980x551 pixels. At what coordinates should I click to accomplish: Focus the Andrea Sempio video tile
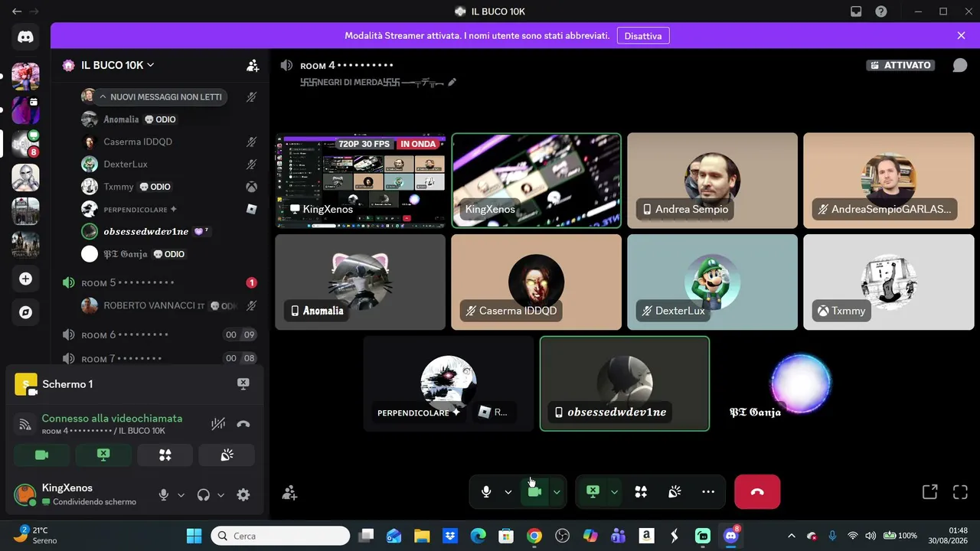point(712,181)
